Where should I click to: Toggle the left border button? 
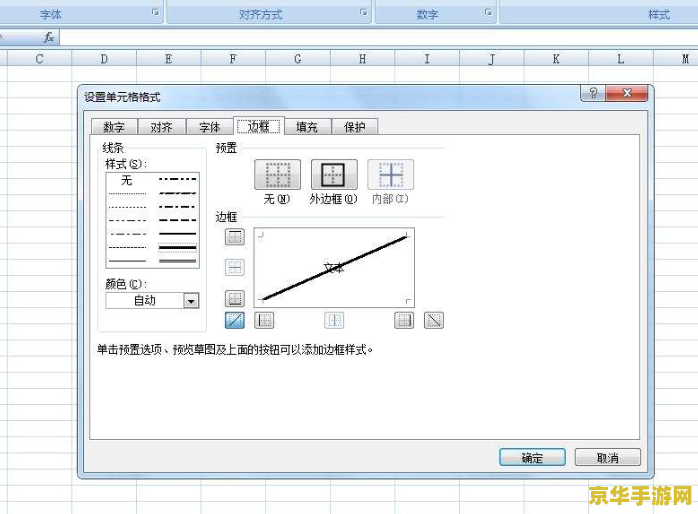(264, 320)
